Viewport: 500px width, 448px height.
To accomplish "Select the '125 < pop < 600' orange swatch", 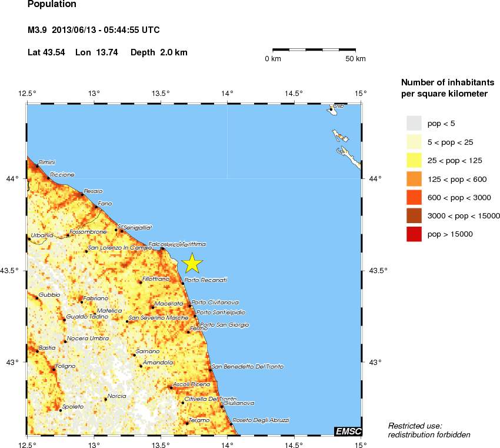I will point(414,179).
